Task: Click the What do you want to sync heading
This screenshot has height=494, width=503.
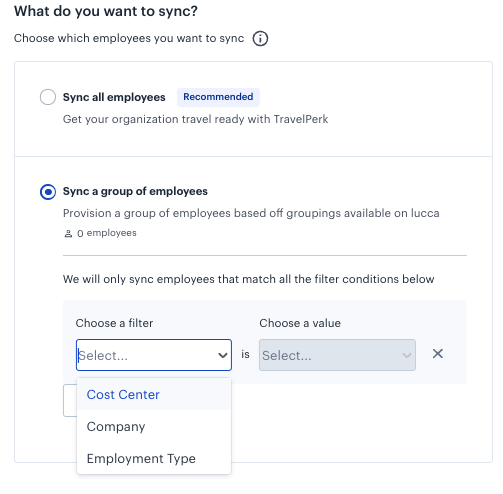Action: pos(106,11)
